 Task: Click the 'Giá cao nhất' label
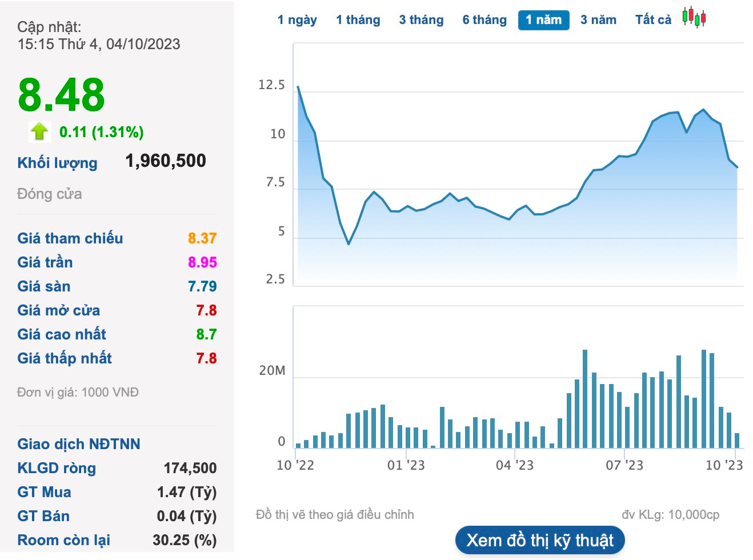tap(62, 334)
